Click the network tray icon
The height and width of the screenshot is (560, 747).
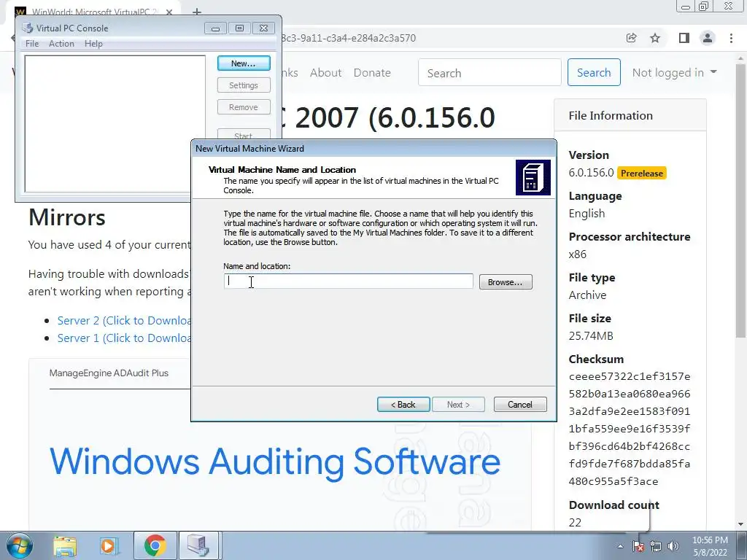click(x=656, y=546)
